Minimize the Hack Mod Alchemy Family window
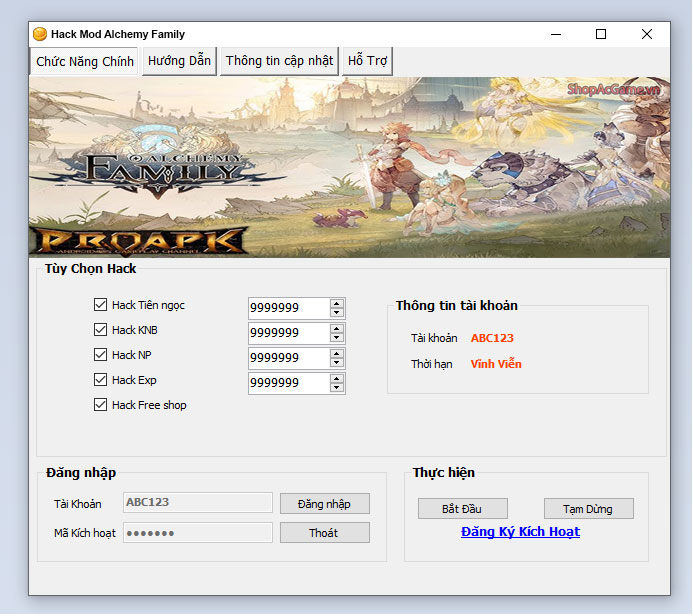 tap(556, 34)
